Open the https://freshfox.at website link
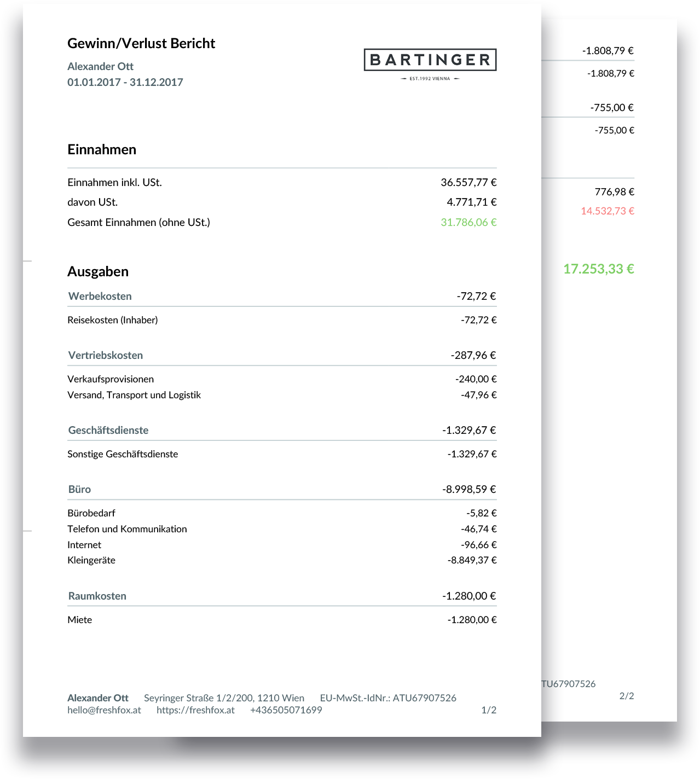The width and height of the screenshot is (700, 779). (195, 710)
